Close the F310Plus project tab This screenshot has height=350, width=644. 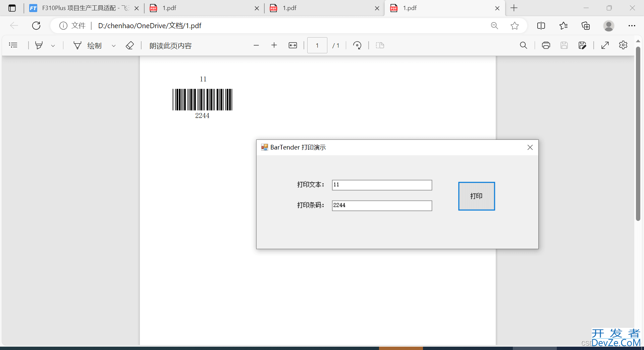pyautogui.click(x=137, y=8)
